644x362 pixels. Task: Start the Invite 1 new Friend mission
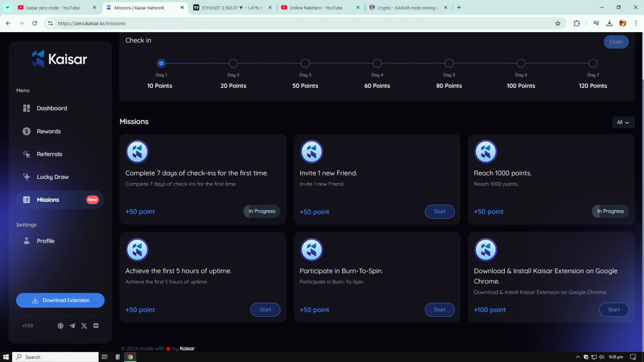(440, 212)
